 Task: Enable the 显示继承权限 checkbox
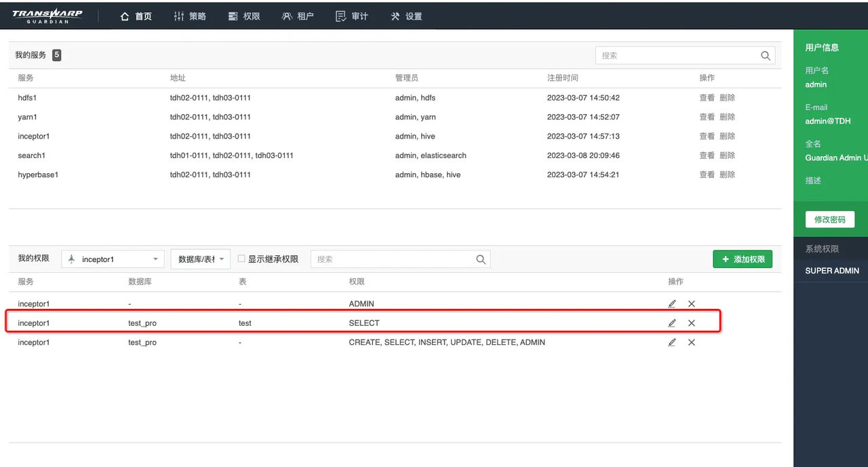pos(241,259)
